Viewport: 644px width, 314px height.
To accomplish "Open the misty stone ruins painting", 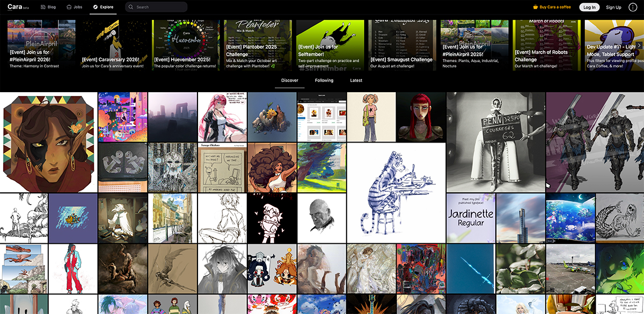I will [x=172, y=116].
